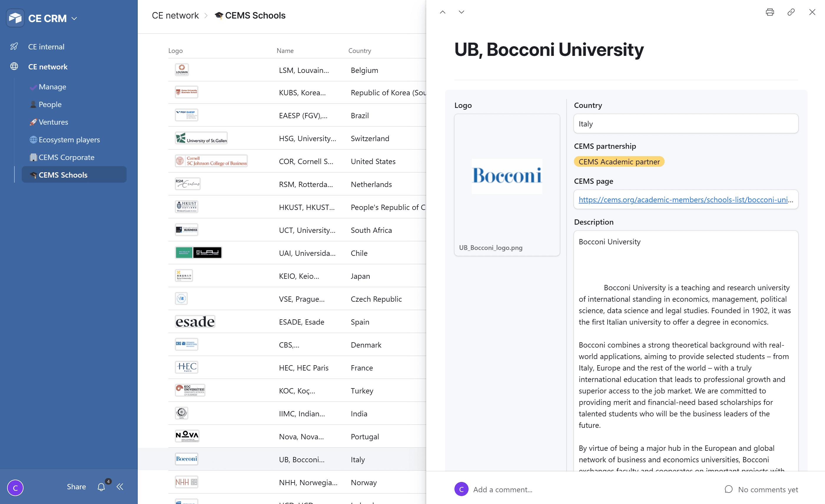This screenshot has width=825, height=504.
Task: Click the CE network breadcrumb
Action: 175,15
